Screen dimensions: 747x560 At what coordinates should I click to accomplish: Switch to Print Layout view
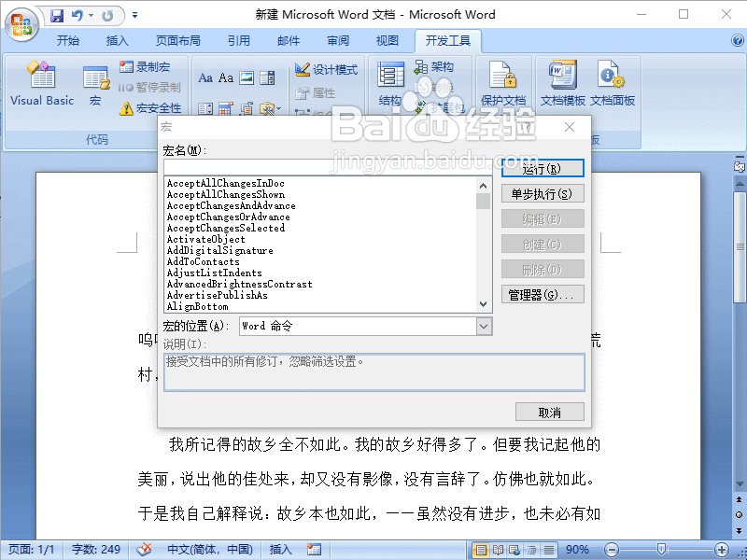(x=481, y=550)
